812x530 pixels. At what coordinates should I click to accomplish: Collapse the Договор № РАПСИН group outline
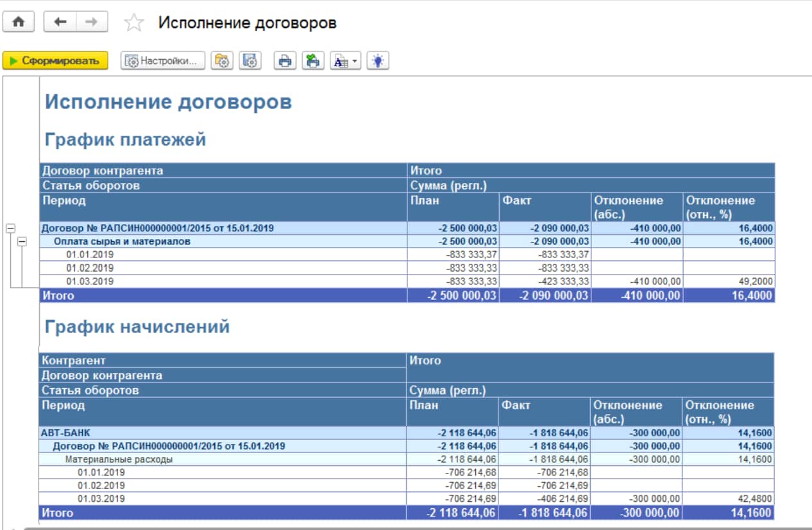(10, 228)
